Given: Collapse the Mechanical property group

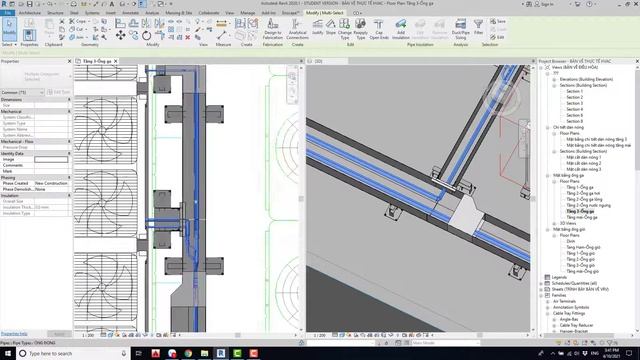Looking at the screenshot, I should (x=69, y=111).
